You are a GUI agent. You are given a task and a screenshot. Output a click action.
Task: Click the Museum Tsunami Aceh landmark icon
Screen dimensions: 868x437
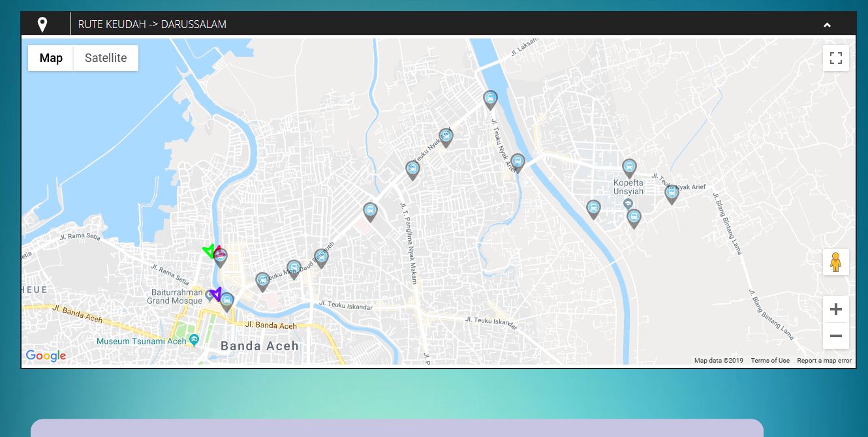[x=194, y=340]
